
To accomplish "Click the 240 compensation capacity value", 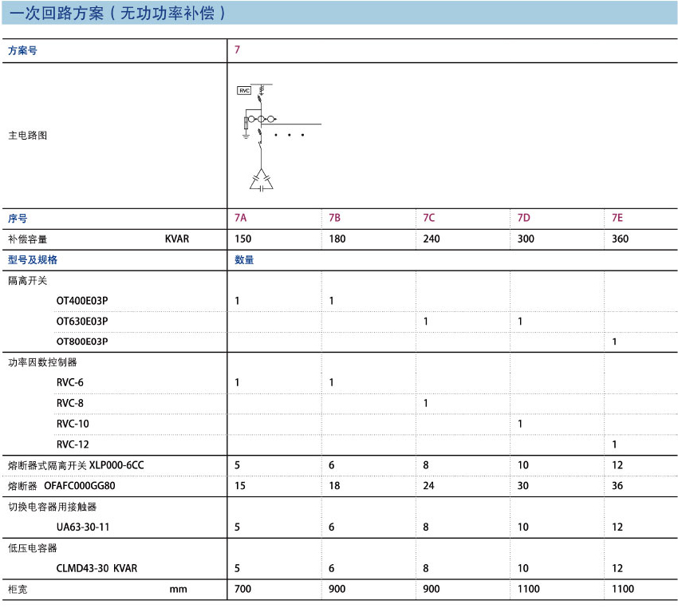I will (x=432, y=239).
